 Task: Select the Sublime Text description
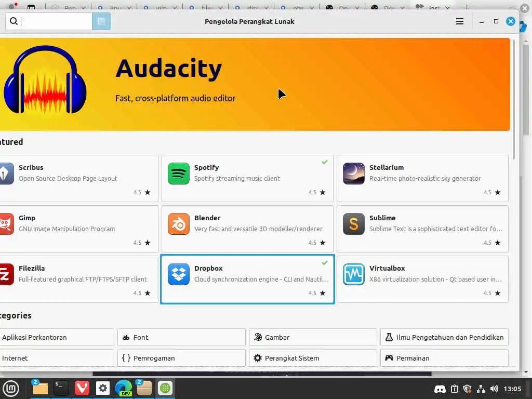[x=436, y=229]
